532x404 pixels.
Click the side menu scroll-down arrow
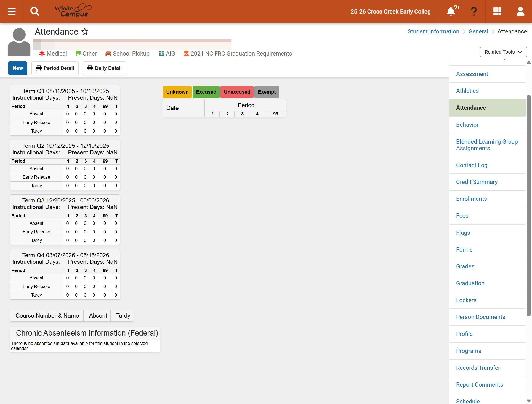[529, 401]
